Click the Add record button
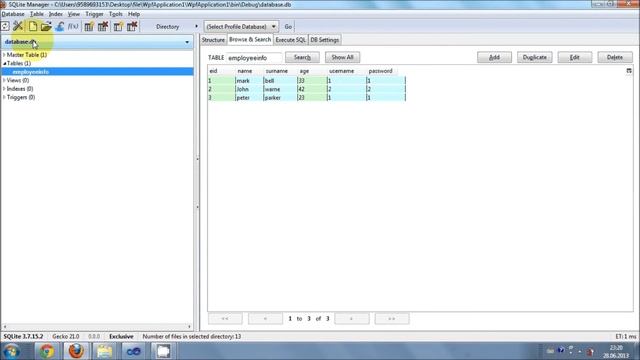Image resolution: width=640 pixels, height=360 pixels. coord(494,58)
